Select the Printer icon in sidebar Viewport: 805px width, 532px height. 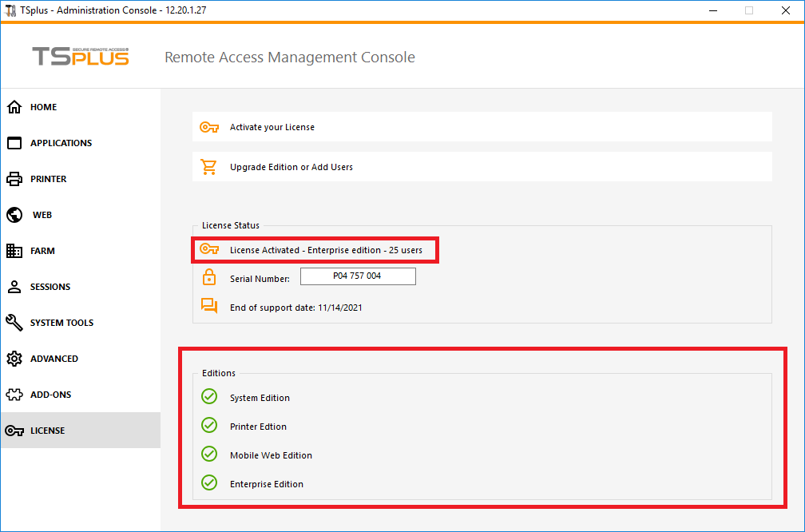14,179
